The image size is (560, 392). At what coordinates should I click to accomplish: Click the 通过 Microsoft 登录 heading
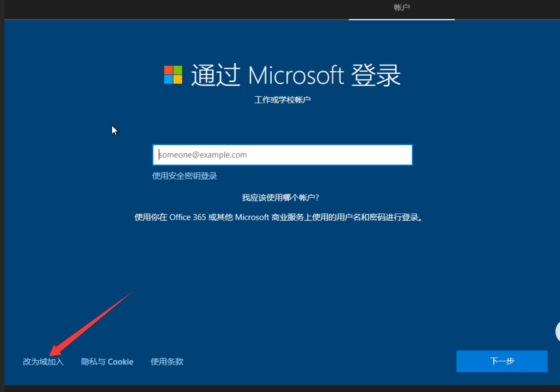point(296,75)
